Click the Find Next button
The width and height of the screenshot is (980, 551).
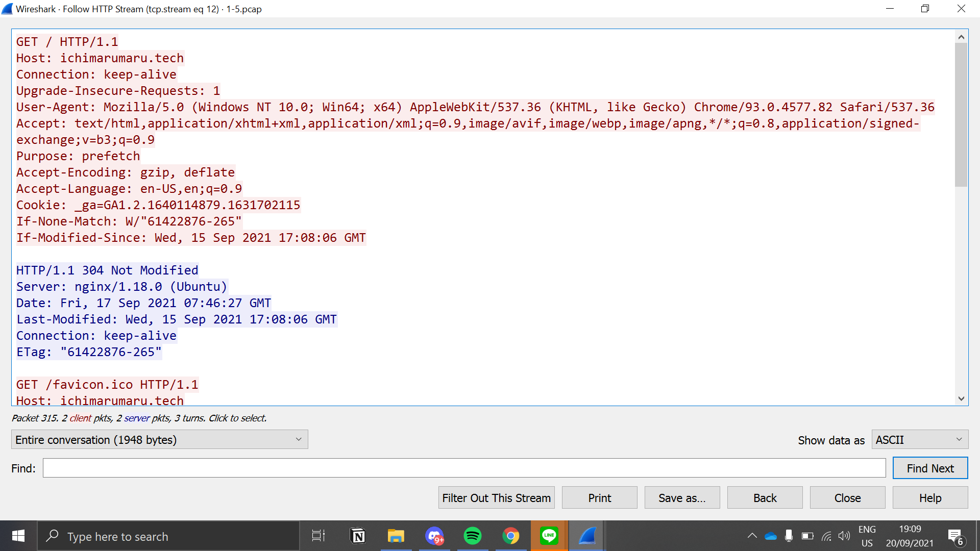tap(929, 468)
